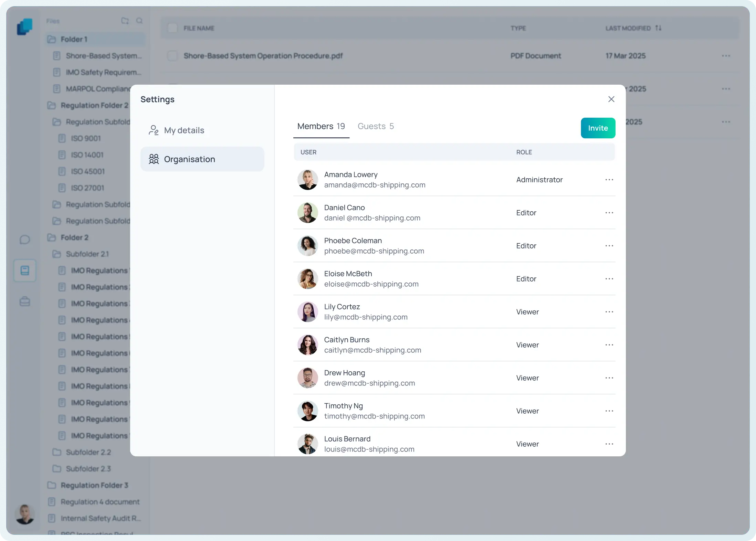This screenshot has width=756, height=541.
Task: Open Regulation 4 document in tree
Action: tap(94, 502)
